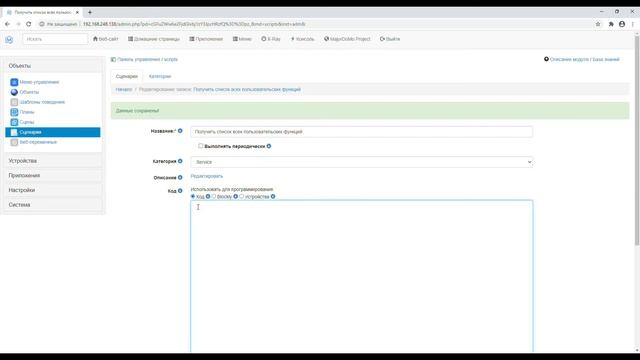Open the Консоль tool
640x360 pixels.
tap(302, 39)
